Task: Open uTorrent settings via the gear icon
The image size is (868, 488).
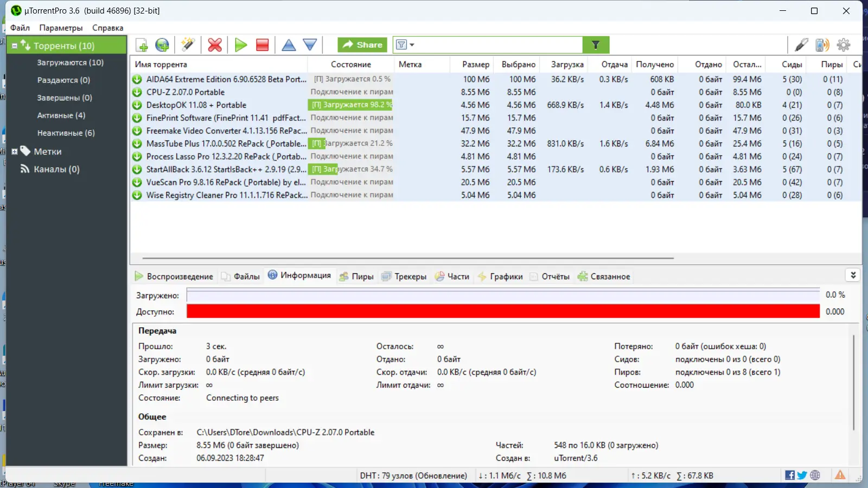Action: [x=843, y=44]
